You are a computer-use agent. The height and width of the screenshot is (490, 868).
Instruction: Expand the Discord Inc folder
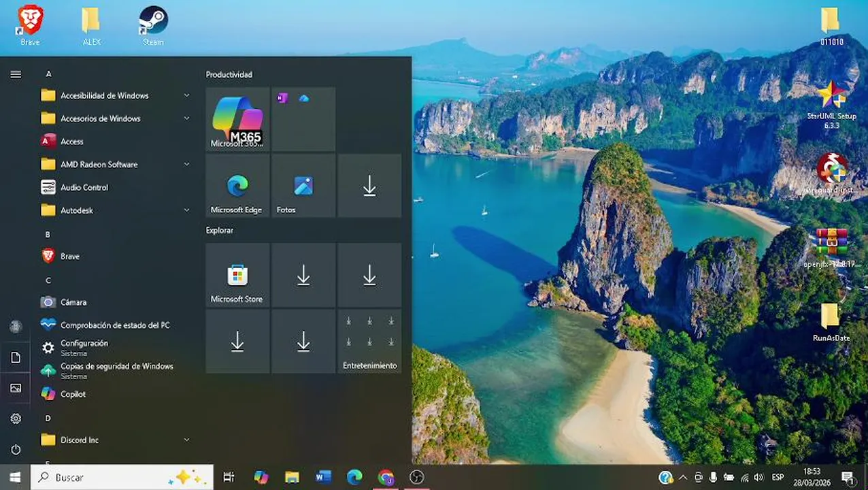coord(116,440)
